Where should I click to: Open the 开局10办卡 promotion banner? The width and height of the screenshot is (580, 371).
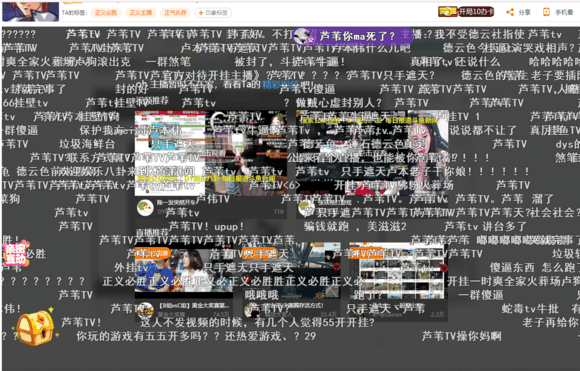[466, 12]
